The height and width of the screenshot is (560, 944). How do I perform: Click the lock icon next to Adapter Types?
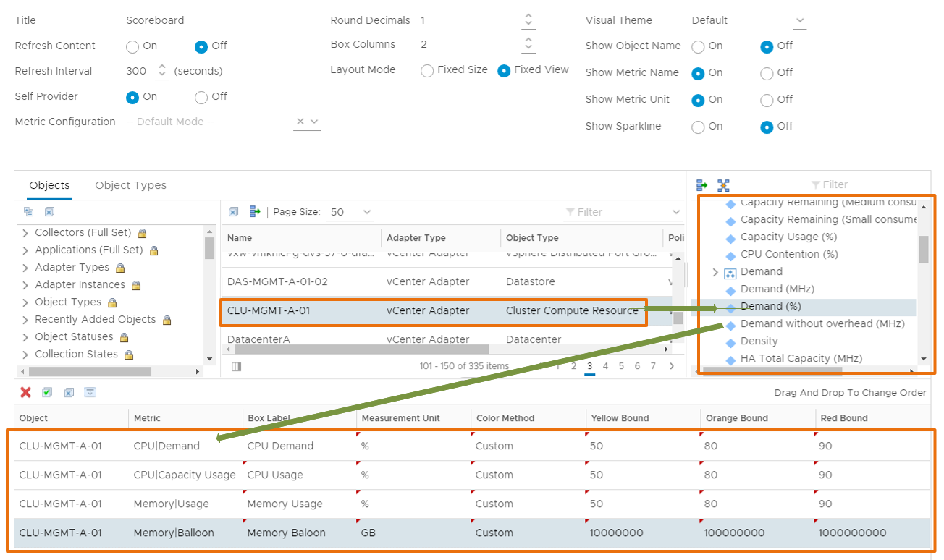[x=120, y=268]
